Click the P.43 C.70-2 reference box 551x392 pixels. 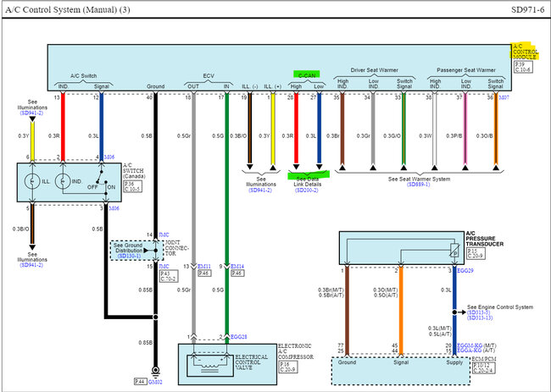coord(169,276)
